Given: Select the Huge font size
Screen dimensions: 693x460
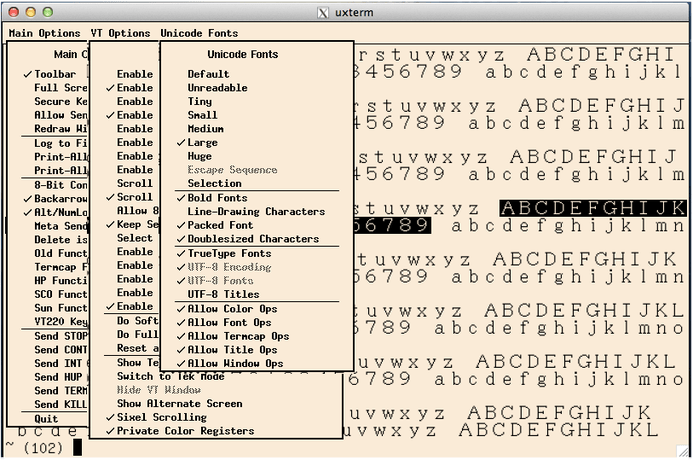Looking at the screenshot, I should pos(200,156).
